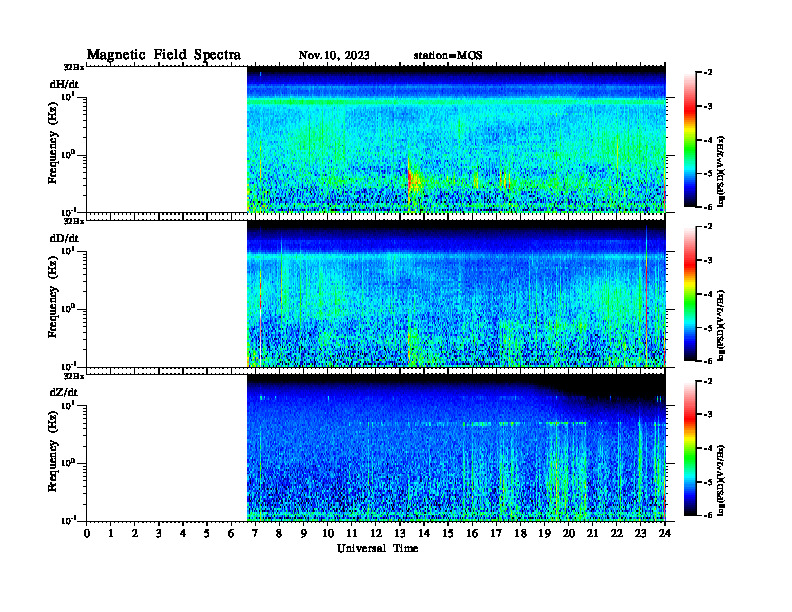Click the "-6" tick of the dH/dt color scale
Image resolution: width=792 pixels, height=612 pixels.
tap(708, 207)
